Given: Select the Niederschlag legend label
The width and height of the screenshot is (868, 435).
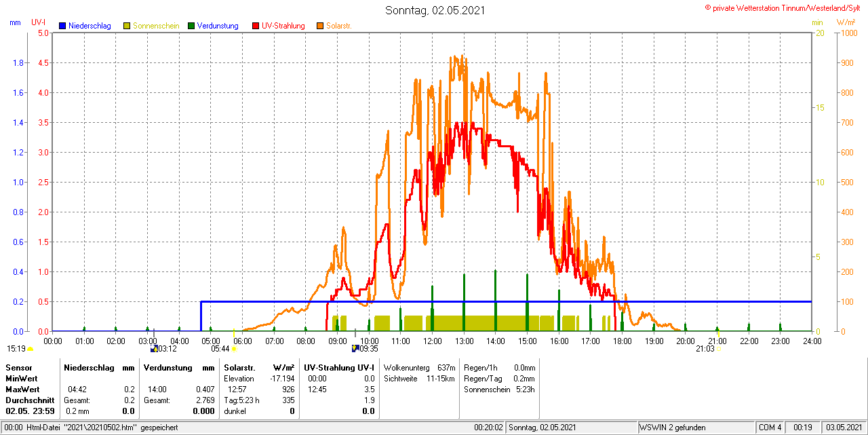Looking at the screenshot, I should pos(90,26).
